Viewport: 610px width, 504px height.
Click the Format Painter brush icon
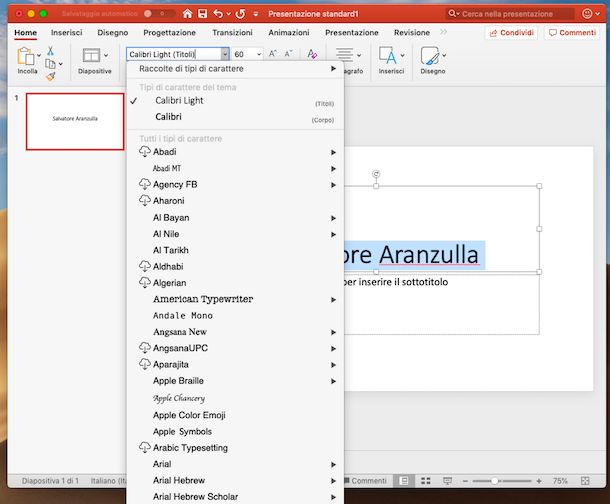coord(51,77)
